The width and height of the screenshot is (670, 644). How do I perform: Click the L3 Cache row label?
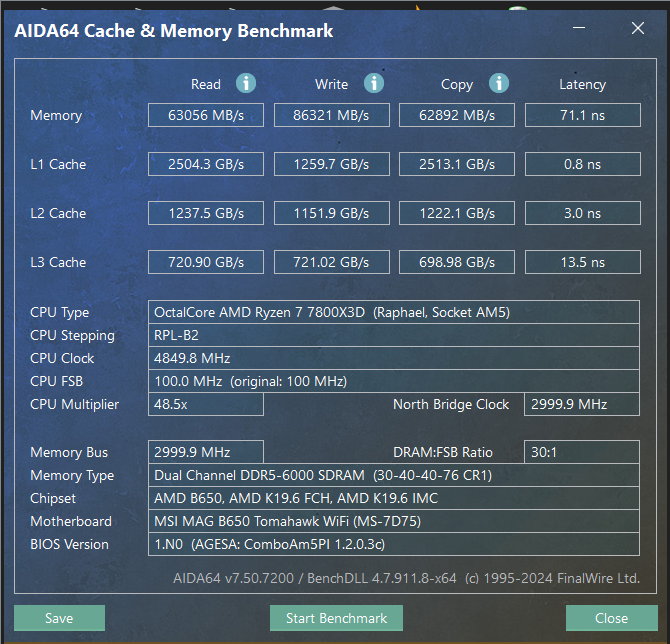(x=58, y=262)
